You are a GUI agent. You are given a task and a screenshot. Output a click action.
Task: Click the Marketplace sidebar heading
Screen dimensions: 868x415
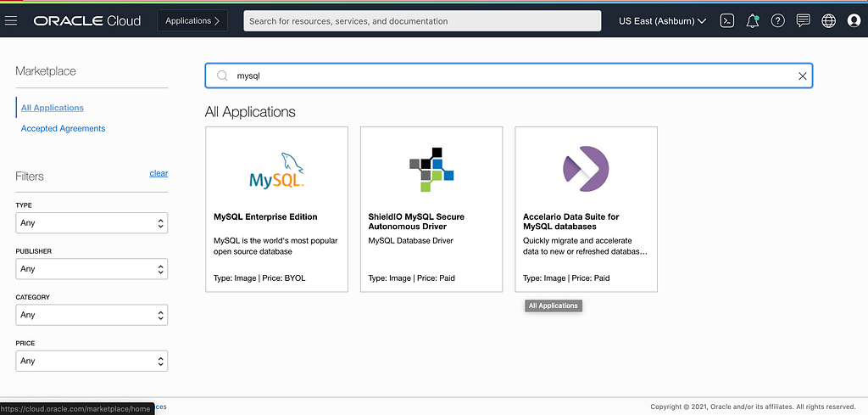pyautogui.click(x=46, y=71)
